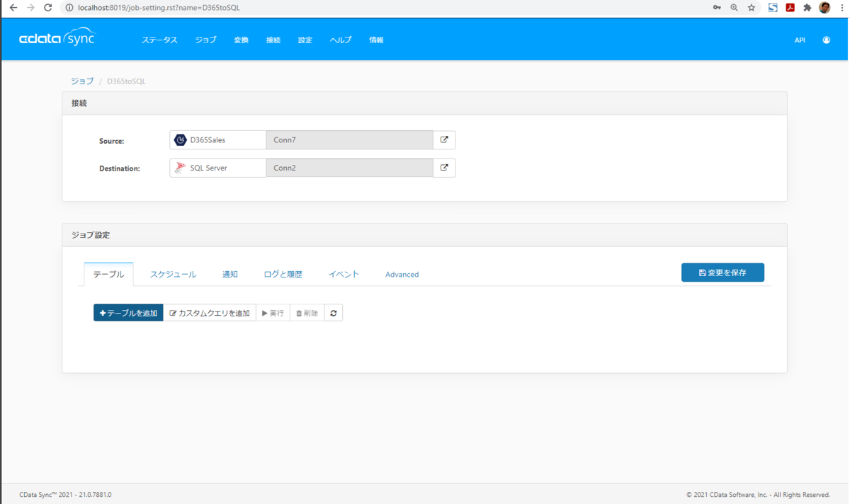Click the browser forward arrow
850x504 pixels.
[x=30, y=8]
